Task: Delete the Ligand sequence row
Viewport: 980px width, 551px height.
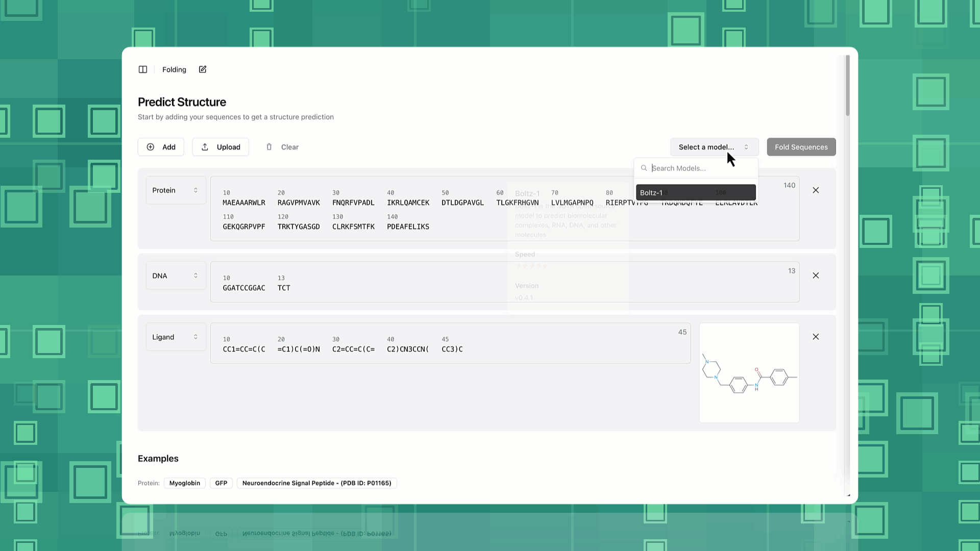Action: [x=816, y=337]
